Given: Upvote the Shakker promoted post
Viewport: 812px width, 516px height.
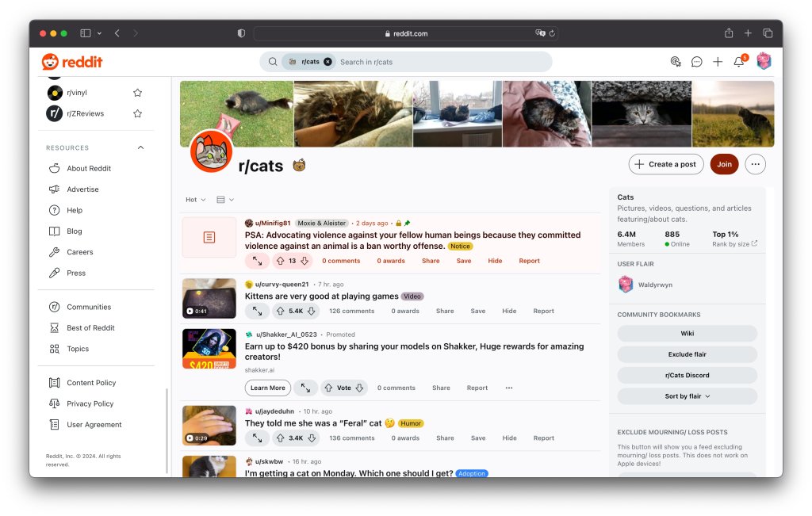Looking at the screenshot, I should click(328, 388).
